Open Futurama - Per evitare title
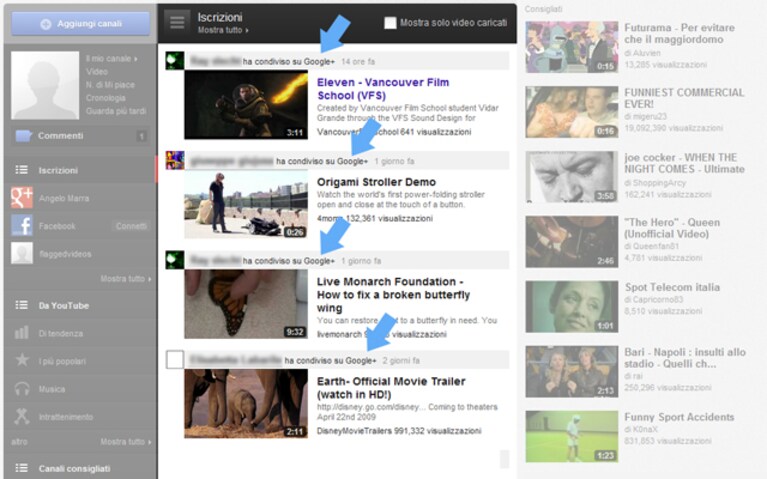Screen dimensions: 767x479 [x=679, y=33]
